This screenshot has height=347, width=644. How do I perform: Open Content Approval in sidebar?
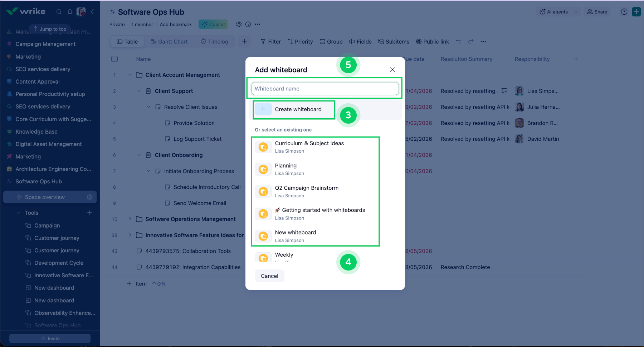coord(38,81)
